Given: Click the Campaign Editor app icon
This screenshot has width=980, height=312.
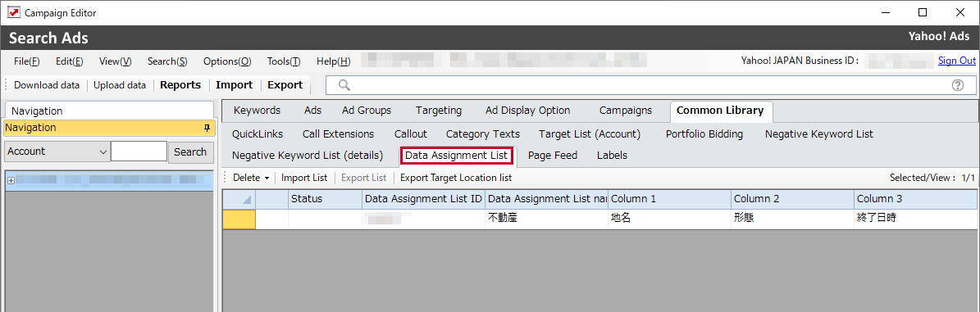Looking at the screenshot, I should tap(13, 12).
